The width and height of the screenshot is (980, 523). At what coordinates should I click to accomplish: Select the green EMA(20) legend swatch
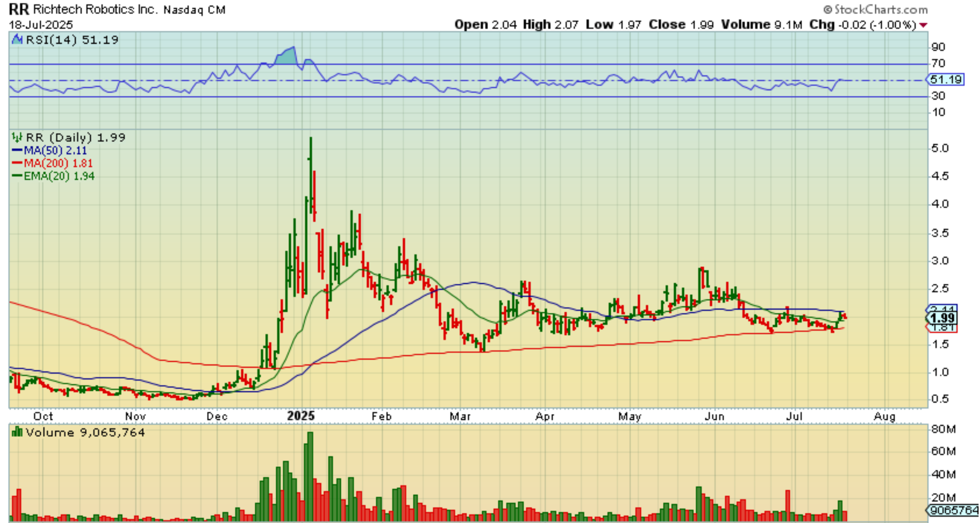17,176
